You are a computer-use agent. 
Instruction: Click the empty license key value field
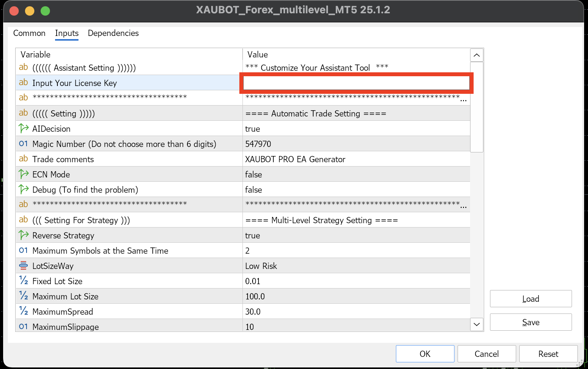[356, 83]
